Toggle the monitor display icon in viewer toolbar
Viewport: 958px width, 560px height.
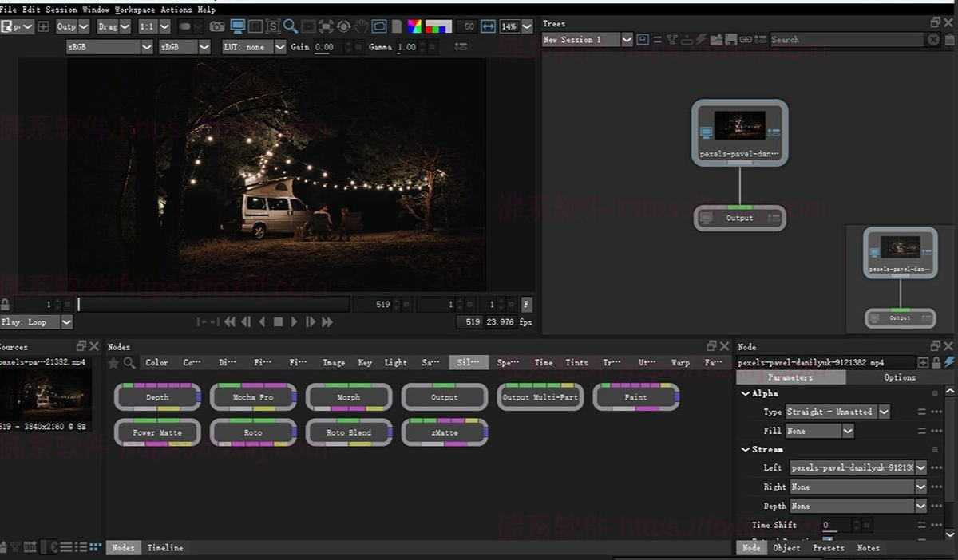pyautogui.click(x=237, y=26)
